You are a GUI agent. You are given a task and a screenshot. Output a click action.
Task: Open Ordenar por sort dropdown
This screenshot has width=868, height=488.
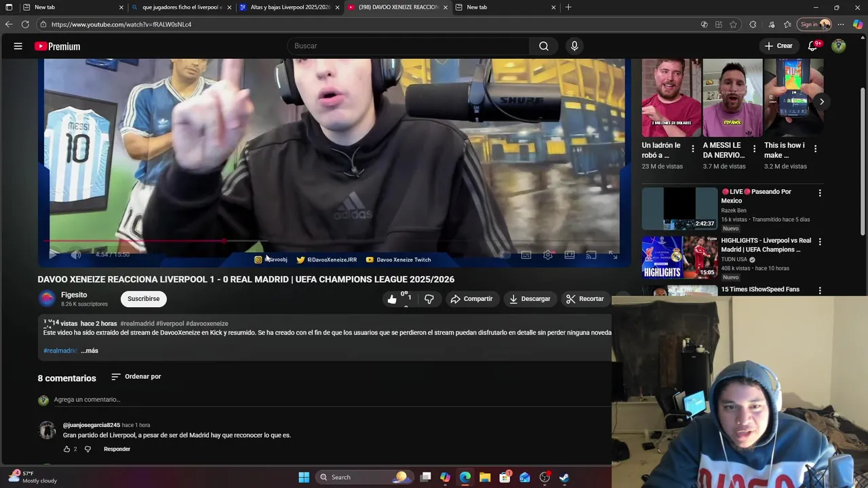coord(136,377)
